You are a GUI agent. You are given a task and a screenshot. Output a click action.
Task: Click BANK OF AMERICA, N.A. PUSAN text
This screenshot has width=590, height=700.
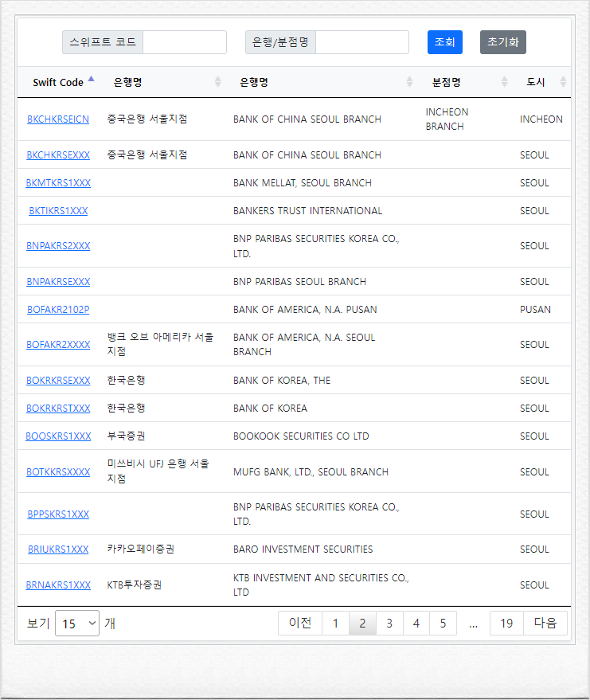305,309
